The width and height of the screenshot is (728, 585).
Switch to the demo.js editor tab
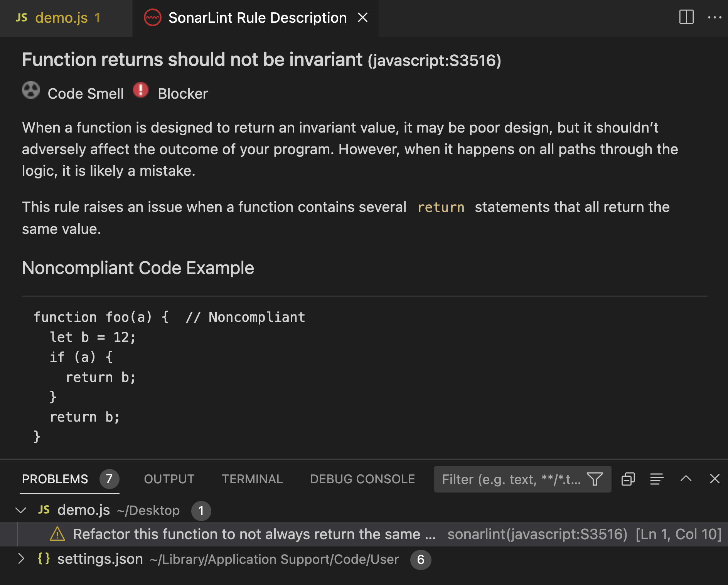click(66, 18)
